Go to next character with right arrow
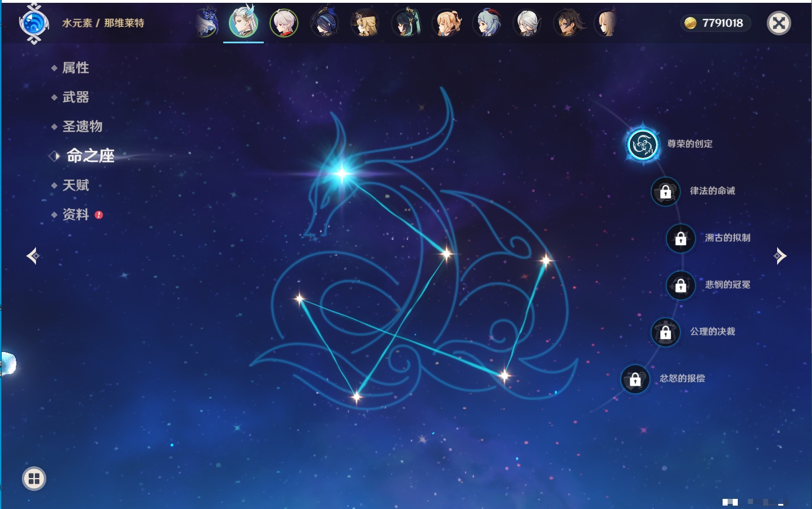This screenshot has height=509, width=812. point(780,256)
